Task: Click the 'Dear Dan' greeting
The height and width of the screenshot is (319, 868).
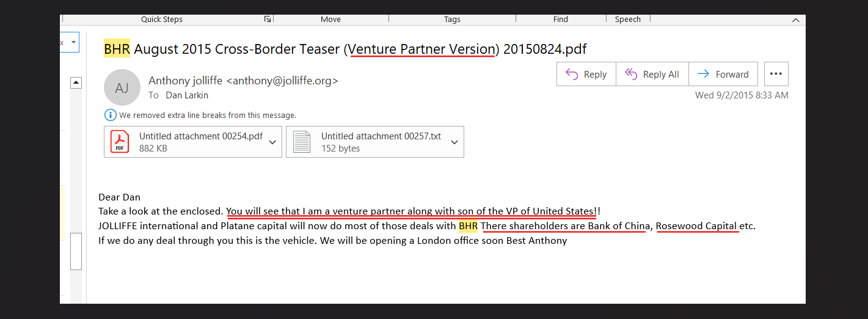Action: [119, 197]
